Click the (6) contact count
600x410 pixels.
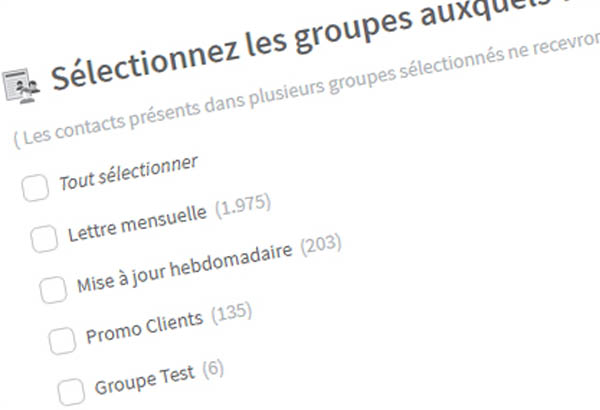click(212, 368)
